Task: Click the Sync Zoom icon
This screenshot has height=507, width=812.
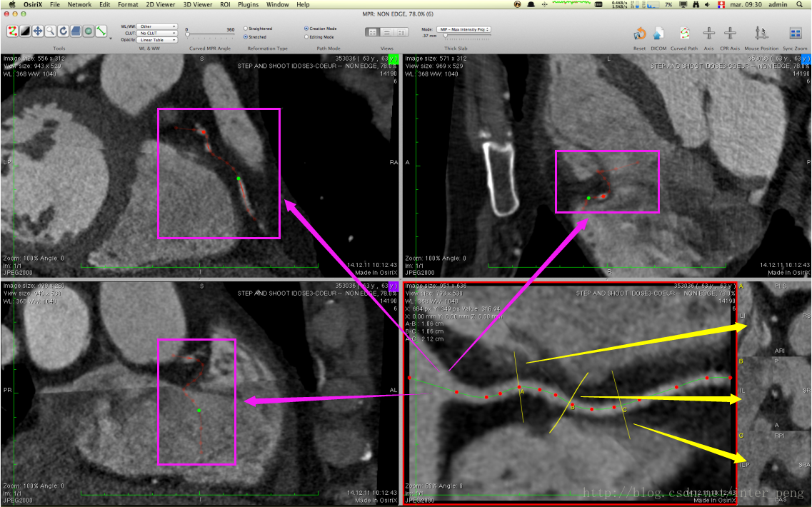Action: pyautogui.click(x=795, y=34)
